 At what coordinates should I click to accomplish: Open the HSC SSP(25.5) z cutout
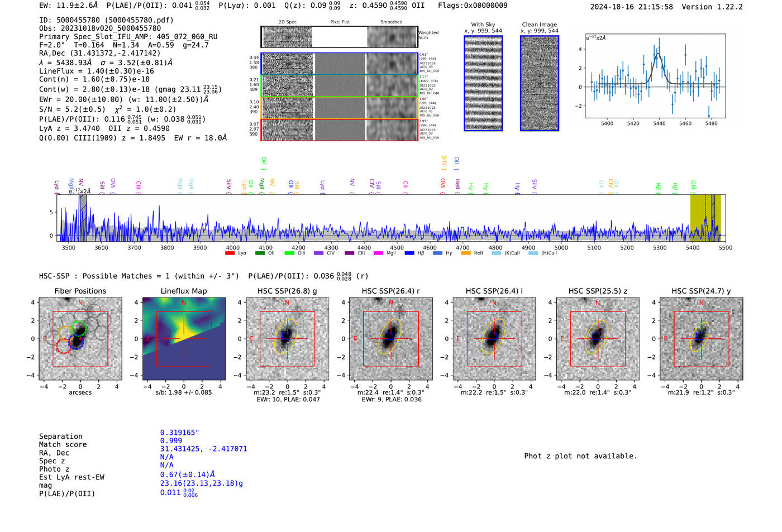598,338
